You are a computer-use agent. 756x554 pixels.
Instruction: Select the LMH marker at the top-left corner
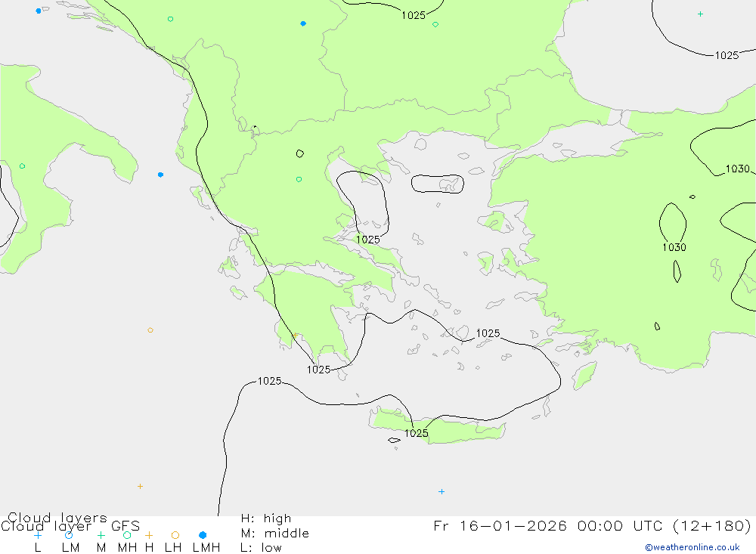[x=38, y=11]
